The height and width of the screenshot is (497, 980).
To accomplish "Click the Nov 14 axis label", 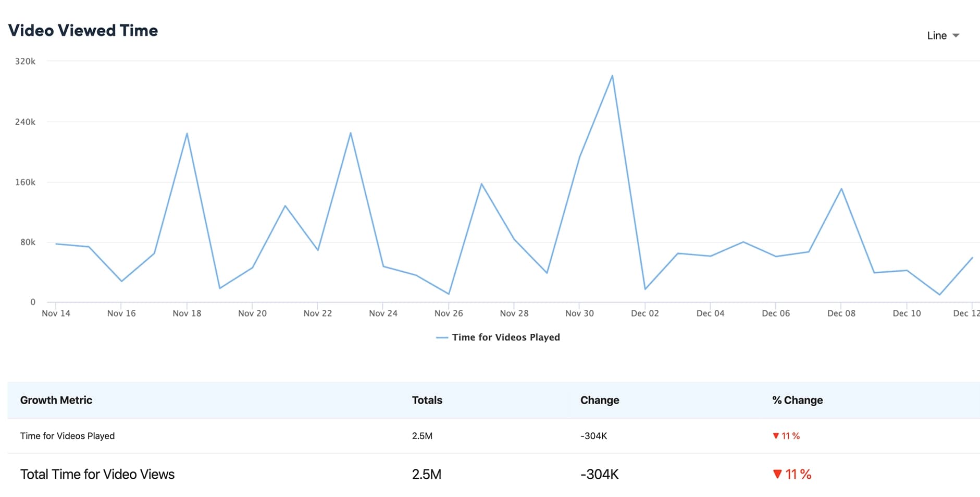I will coord(56,313).
